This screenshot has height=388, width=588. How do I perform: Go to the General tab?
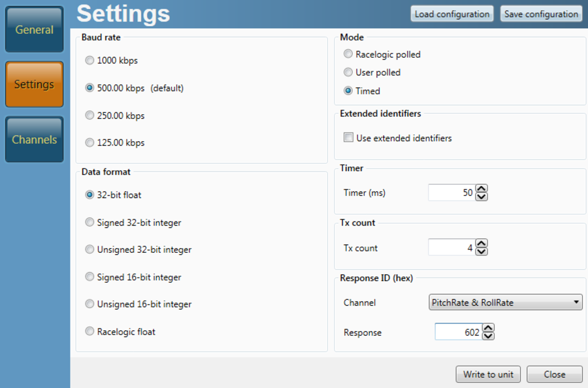[34, 29]
